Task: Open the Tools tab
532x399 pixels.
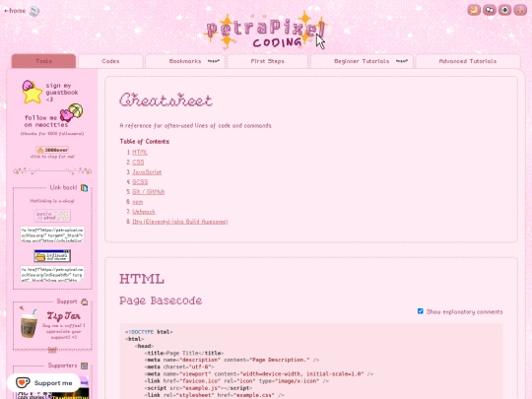Action: [43, 61]
